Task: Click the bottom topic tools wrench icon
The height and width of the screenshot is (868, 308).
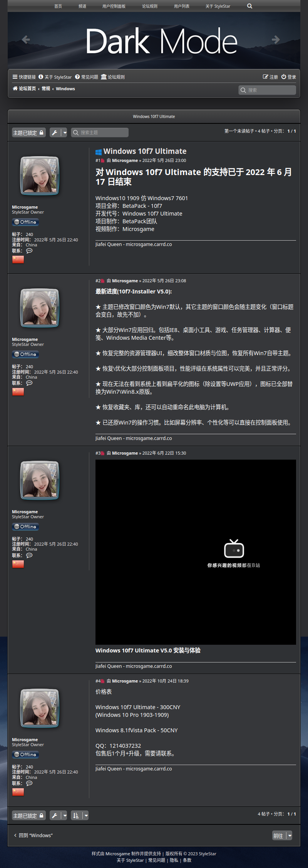Action: [55, 816]
